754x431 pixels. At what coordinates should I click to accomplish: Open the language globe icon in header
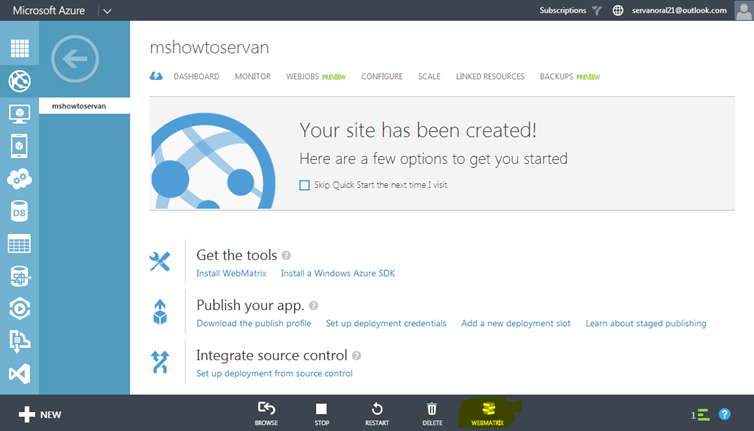[x=618, y=10]
